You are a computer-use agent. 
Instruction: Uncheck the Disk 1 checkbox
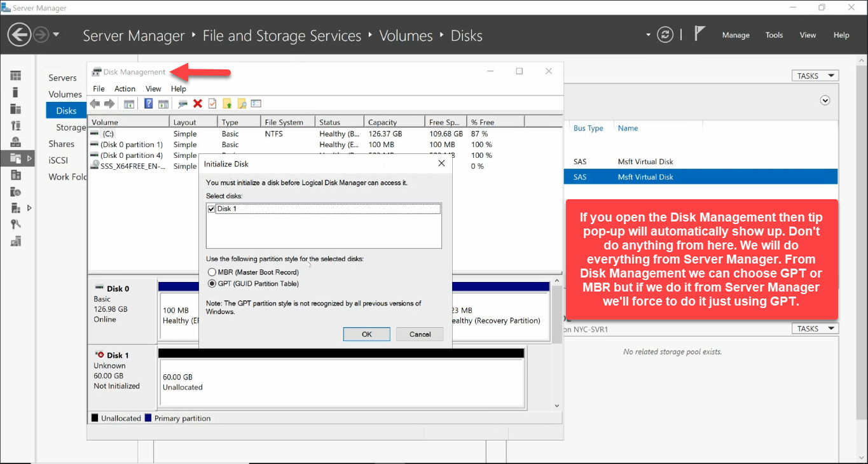coord(211,209)
